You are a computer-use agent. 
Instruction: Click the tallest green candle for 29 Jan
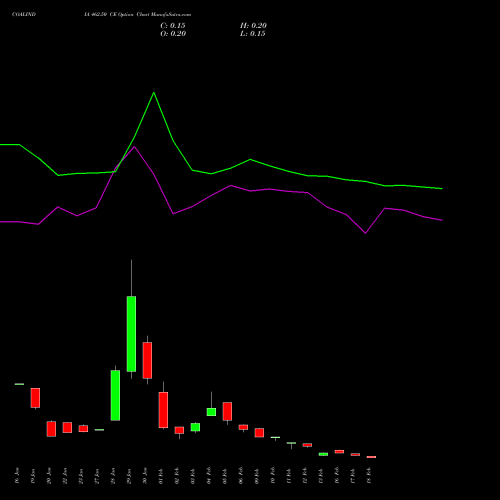[131, 334]
